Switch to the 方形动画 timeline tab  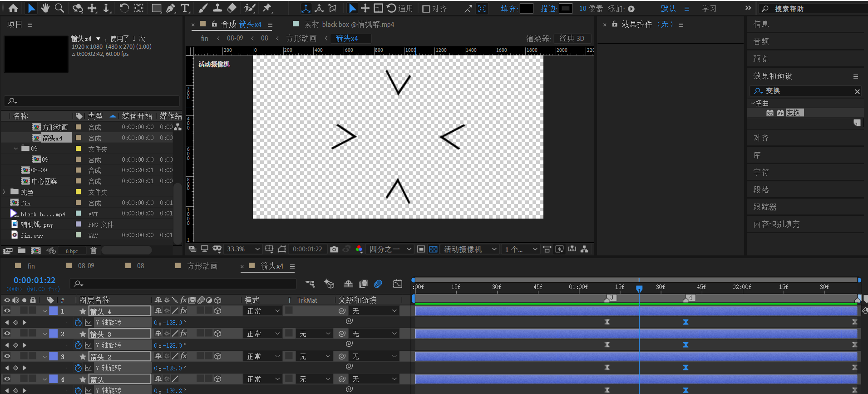coord(202,266)
